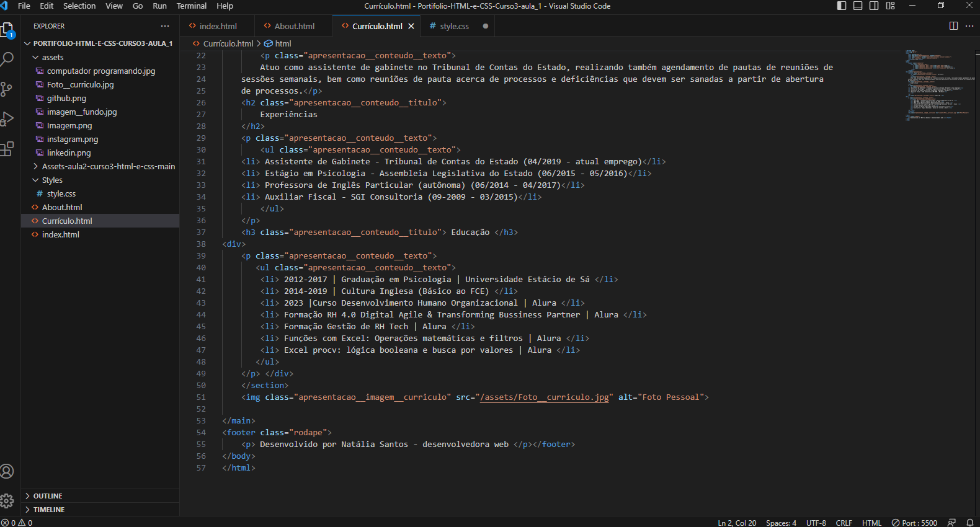Open instagram.png in explorer
Image resolution: width=980 pixels, height=527 pixels.
click(100, 139)
